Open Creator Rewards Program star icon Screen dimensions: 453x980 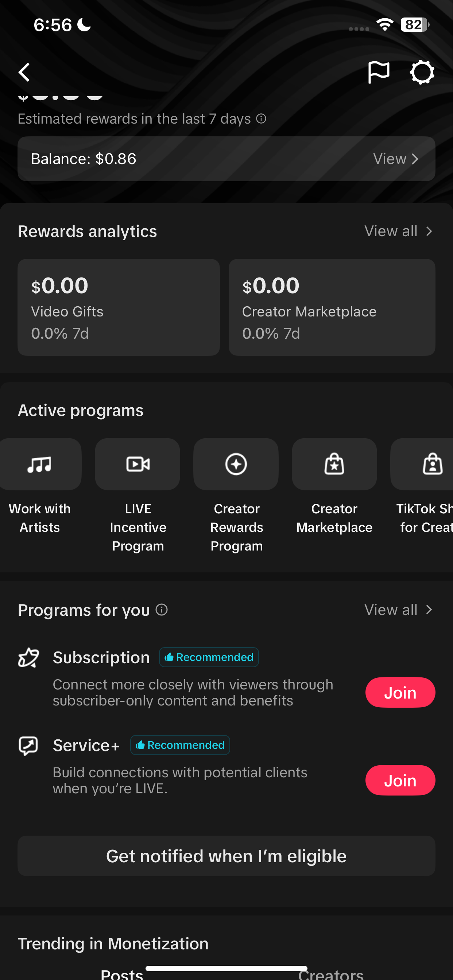236,464
